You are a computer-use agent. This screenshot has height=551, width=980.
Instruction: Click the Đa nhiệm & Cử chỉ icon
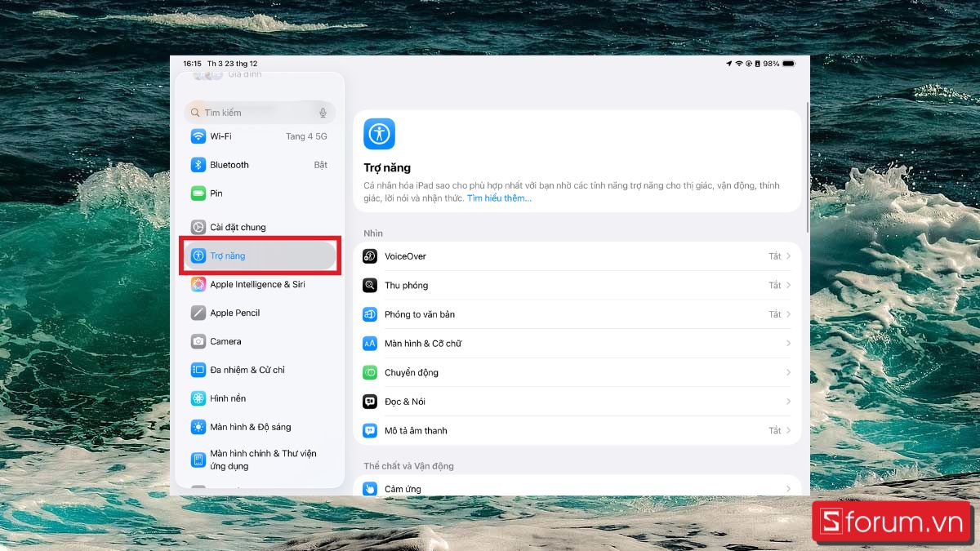(198, 370)
